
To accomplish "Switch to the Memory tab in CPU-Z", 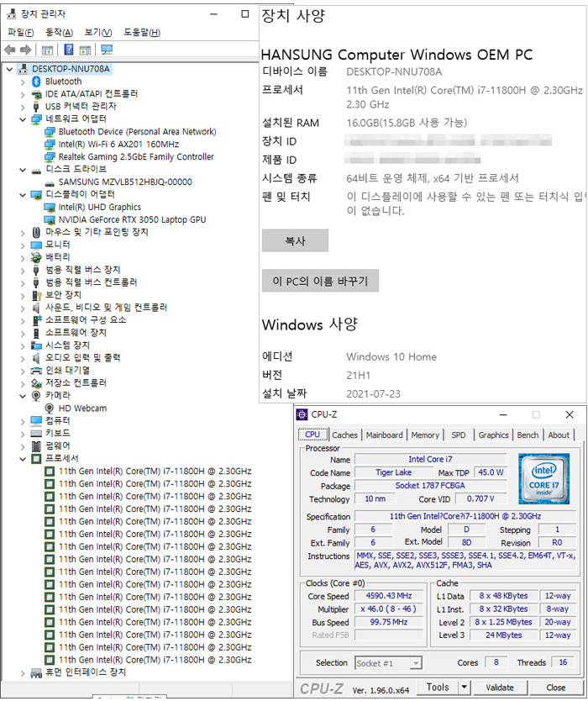I will pyautogui.click(x=425, y=435).
